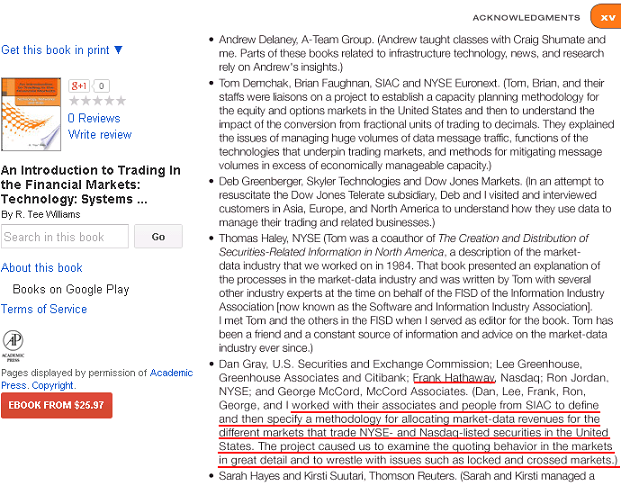Click the grey star rating row

click(x=97, y=101)
